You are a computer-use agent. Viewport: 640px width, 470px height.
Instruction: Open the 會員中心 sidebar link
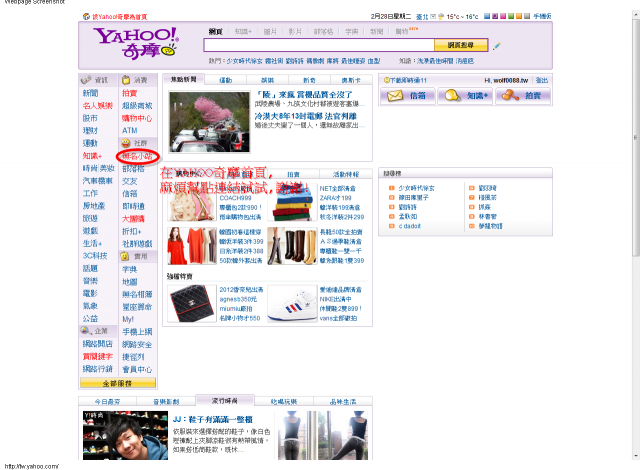point(137,369)
